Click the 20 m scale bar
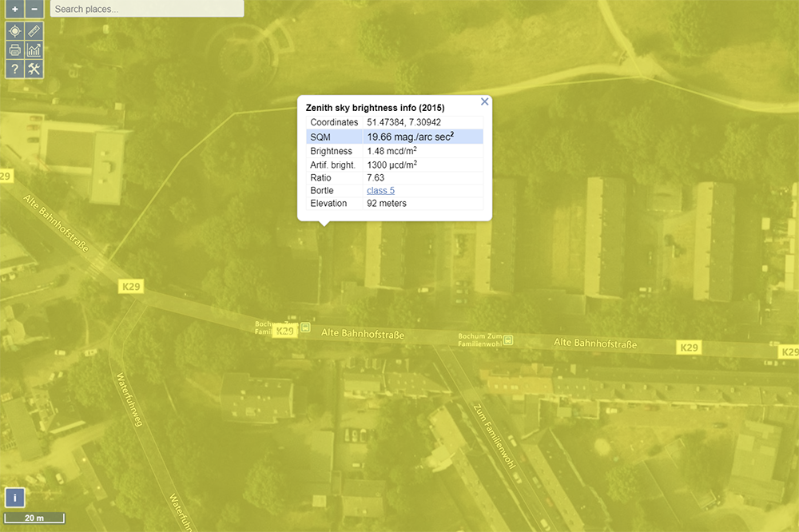Screen dimensions: 799x532 point(34,518)
